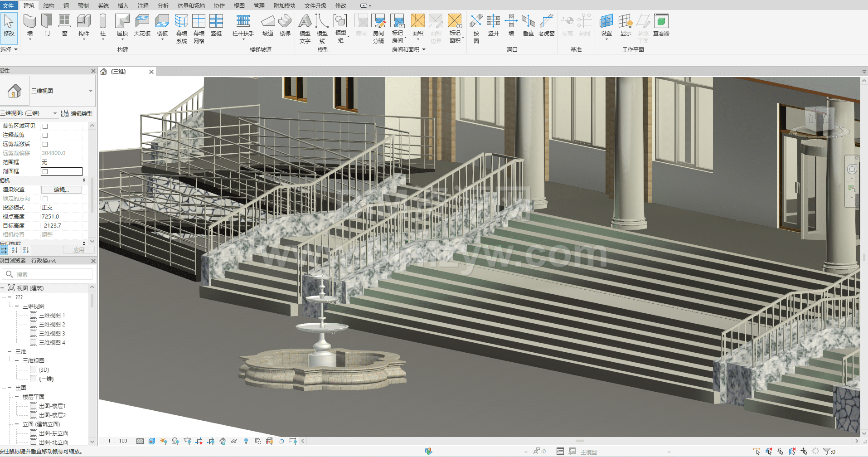Open the 管理 ribbon tab
Viewport: 868px width, 457px height.
(259, 5)
